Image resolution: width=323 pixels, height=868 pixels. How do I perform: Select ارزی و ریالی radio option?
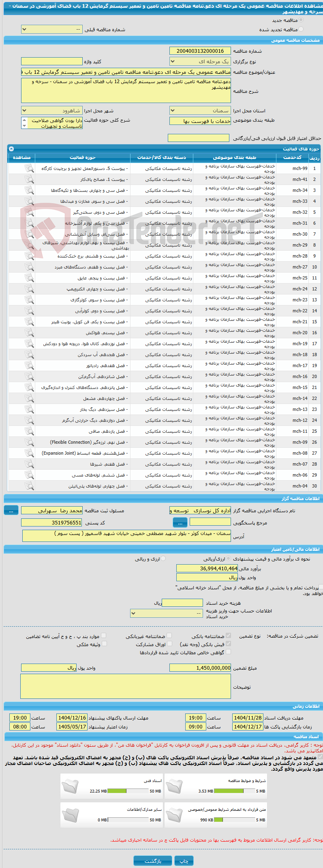163,559
